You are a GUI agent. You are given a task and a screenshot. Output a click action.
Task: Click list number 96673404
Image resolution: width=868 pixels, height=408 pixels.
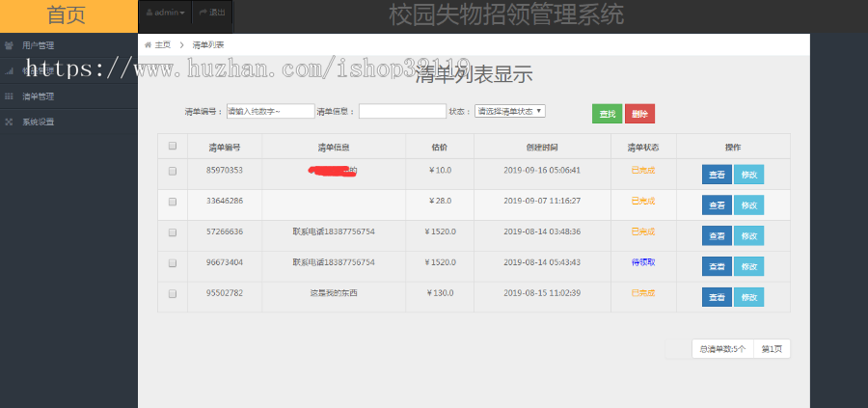pyautogui.click(x=224, y=261)
